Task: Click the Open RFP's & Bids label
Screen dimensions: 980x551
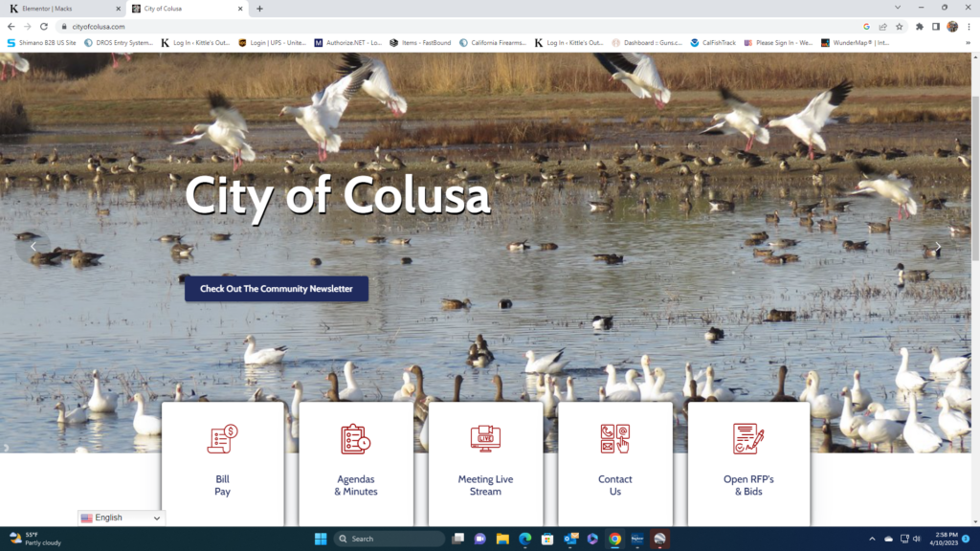Action: pyautogui.click(x=748, y=485)
